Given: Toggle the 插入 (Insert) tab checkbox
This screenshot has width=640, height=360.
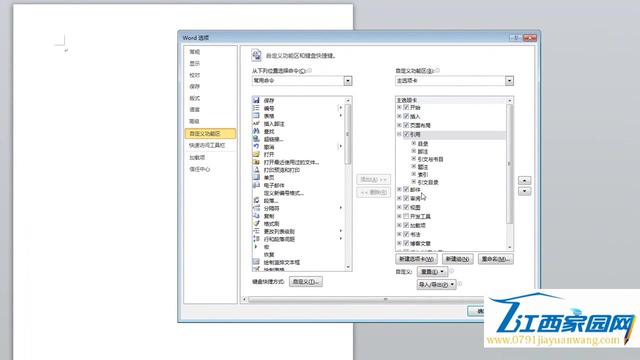Looking at the screenshot, I should (406, 116).
